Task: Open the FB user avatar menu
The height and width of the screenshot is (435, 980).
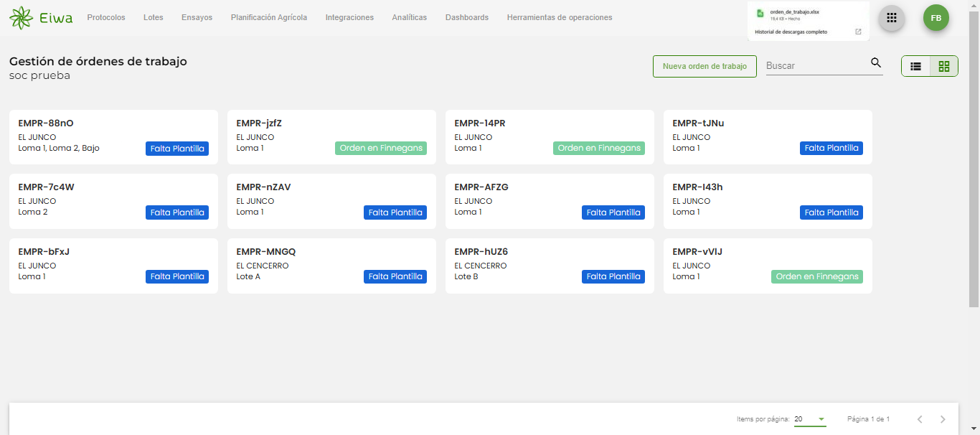Action: pos(936,18)
